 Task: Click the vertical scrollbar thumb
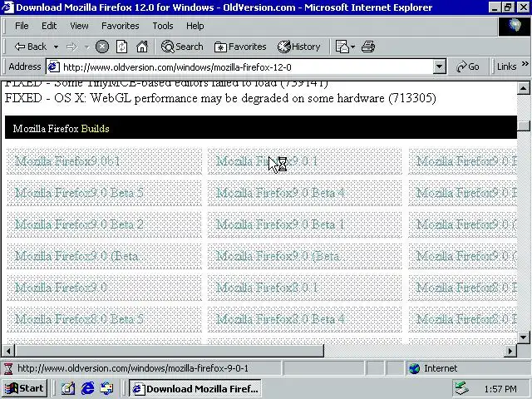(x=523, y=126)
